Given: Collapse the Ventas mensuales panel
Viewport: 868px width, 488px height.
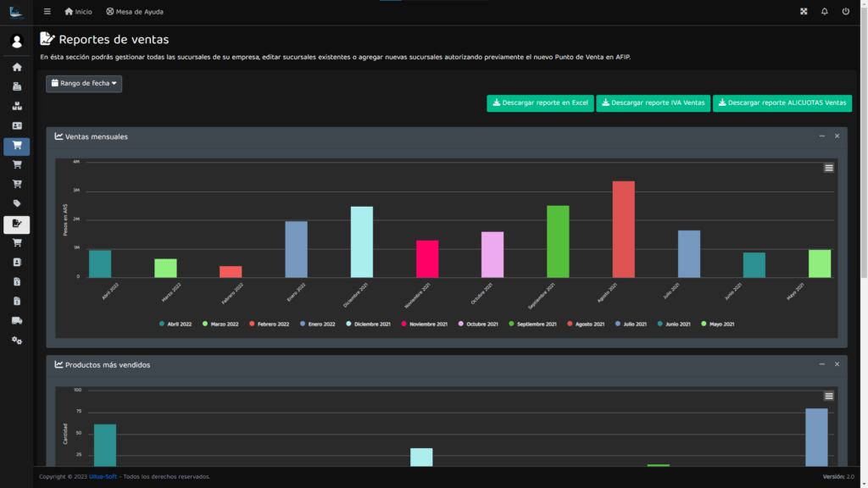Looking at the screenshot, I should click(821, 136).
